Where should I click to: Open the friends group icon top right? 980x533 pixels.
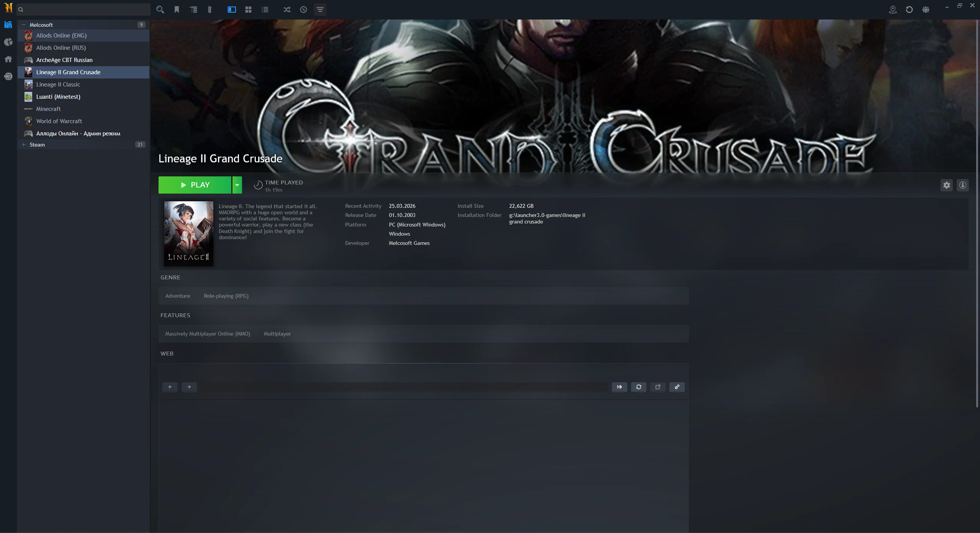(x=926, y=10)
